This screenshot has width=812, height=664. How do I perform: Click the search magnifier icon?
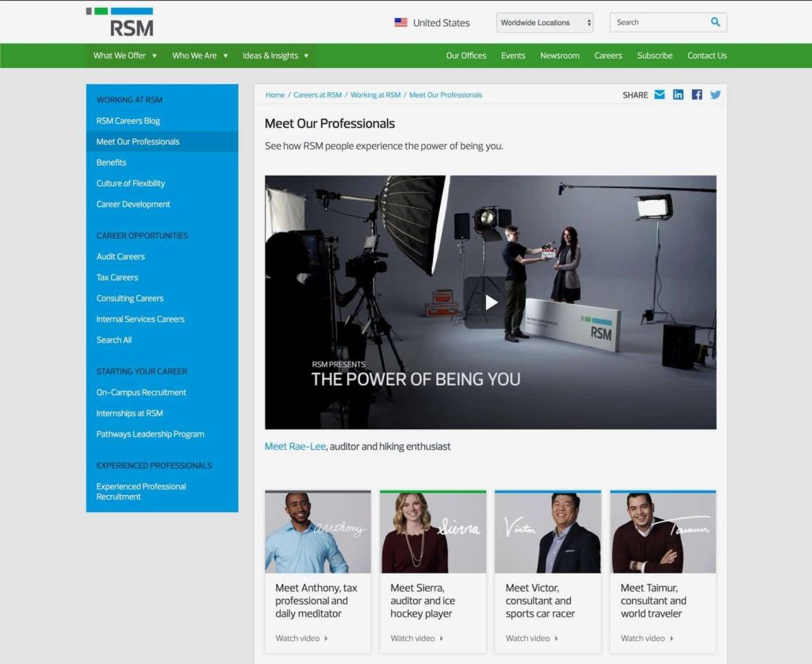coord(715,21)
